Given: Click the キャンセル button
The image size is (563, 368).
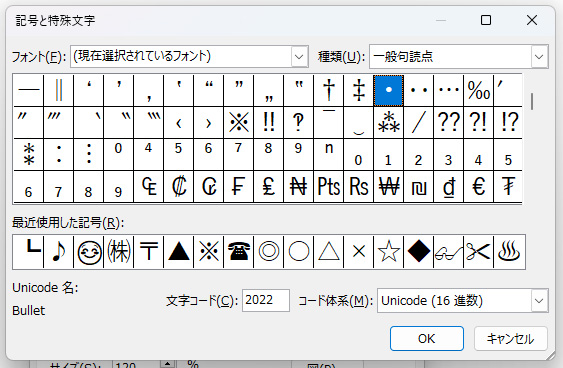Looking at the screenshot, I should [510, 339].
